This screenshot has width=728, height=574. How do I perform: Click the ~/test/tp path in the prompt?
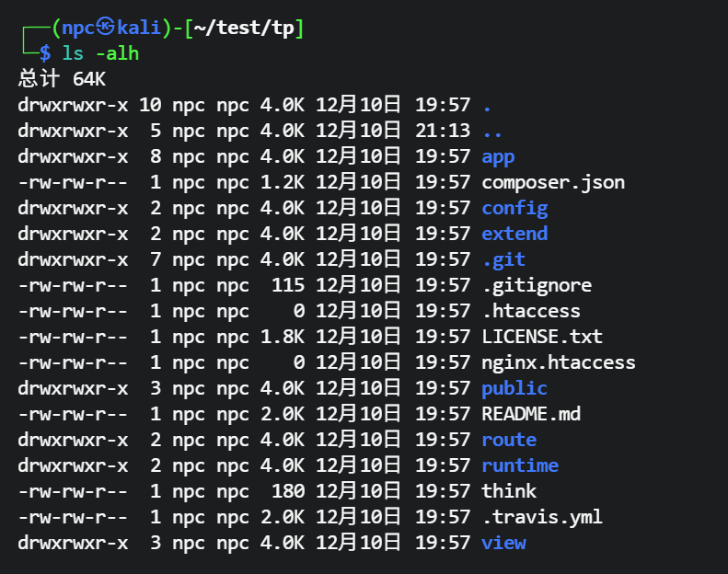(x=245, y=29)
